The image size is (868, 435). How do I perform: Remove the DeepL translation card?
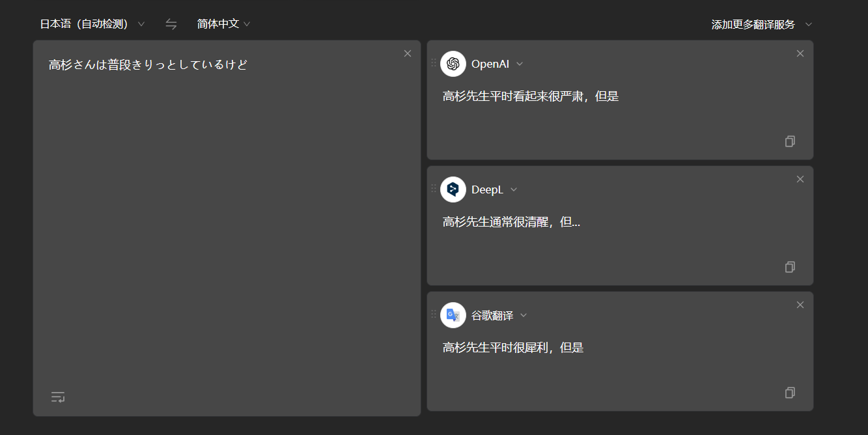[800, 179]
